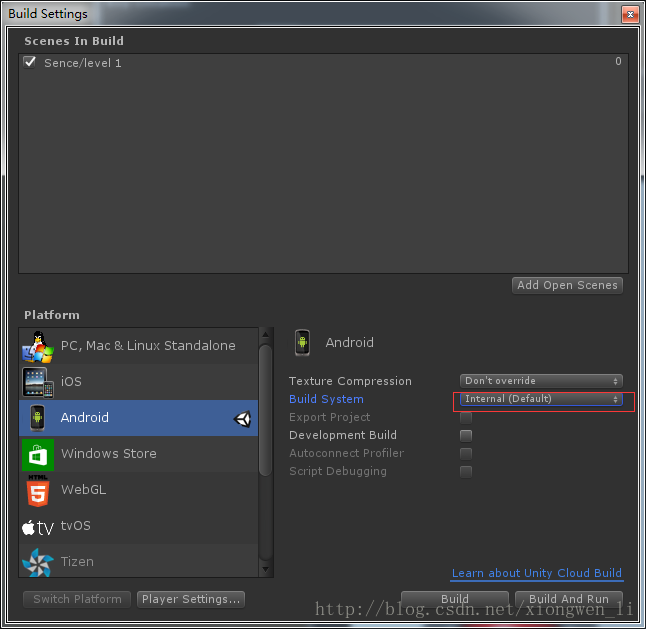Select the Tizen platform row
The image size is (646, 629).
click(x=138, y=561)
